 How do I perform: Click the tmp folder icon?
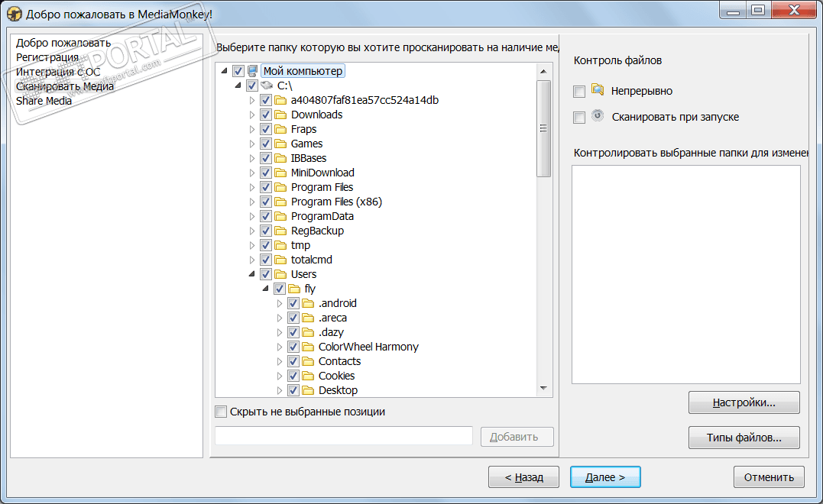pos(280,245)
